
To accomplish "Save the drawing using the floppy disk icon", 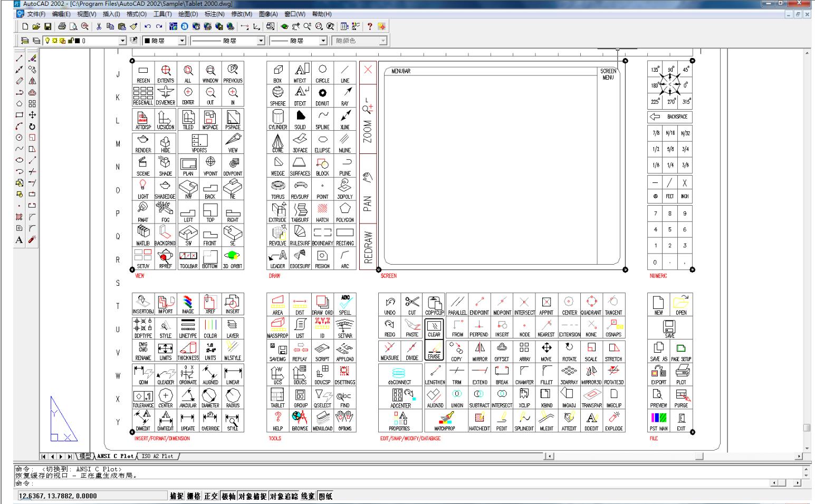I will (x=48, y=26).
